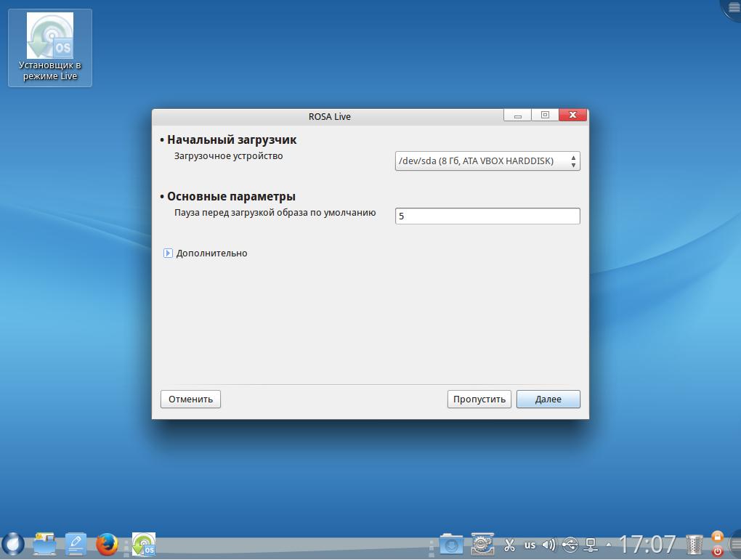Show hidden system tray icons
Viewport: 741px width, 560px height.
tap(609, 545)
